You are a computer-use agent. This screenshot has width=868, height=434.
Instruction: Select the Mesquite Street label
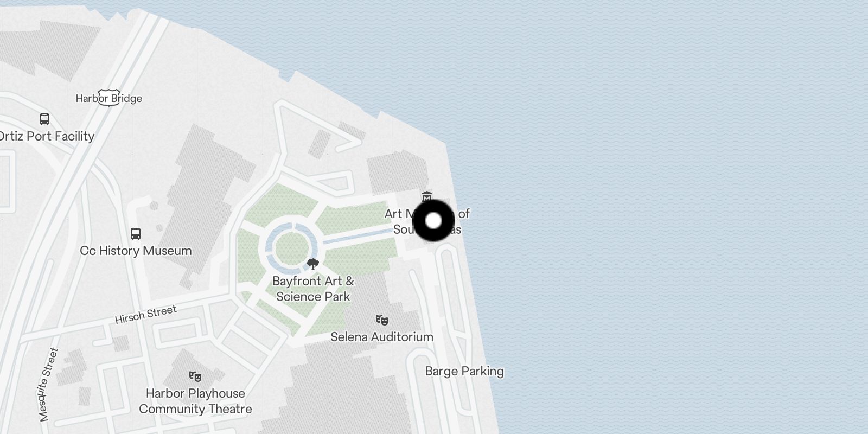coord(48,385)
